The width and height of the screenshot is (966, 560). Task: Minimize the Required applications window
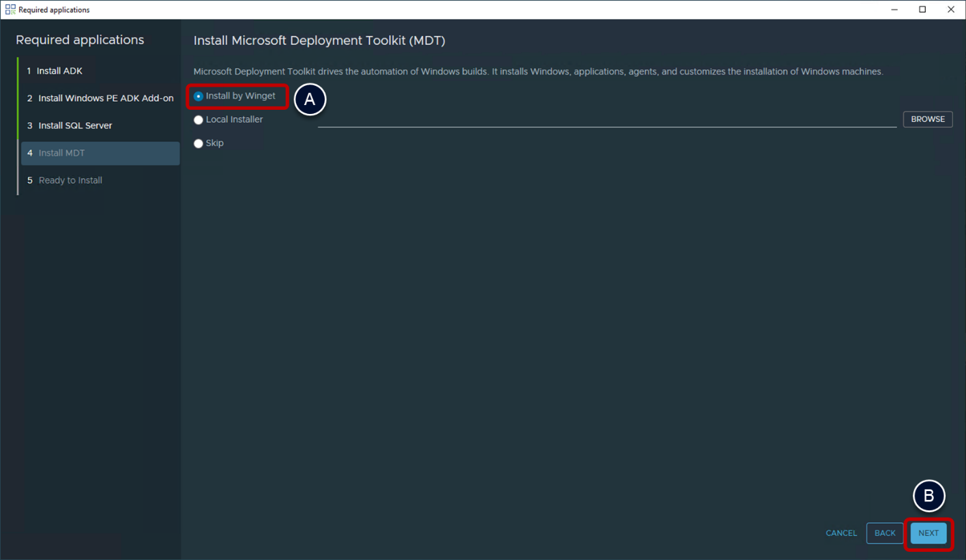click(894, 10)
